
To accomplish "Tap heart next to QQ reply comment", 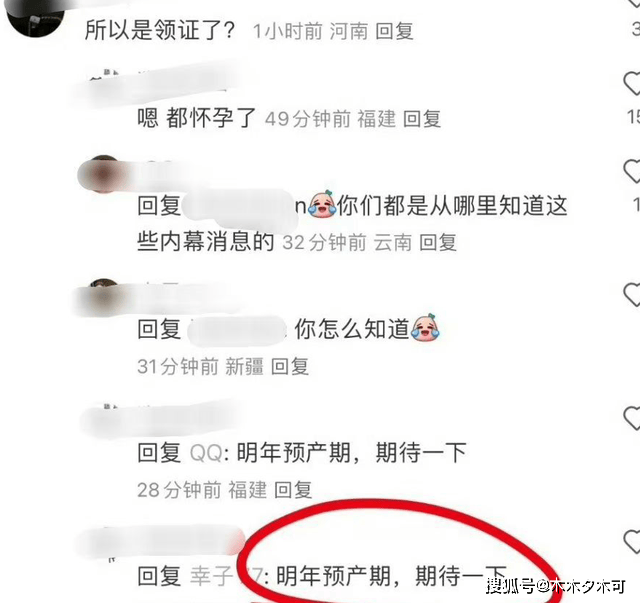I will (632, 418).
